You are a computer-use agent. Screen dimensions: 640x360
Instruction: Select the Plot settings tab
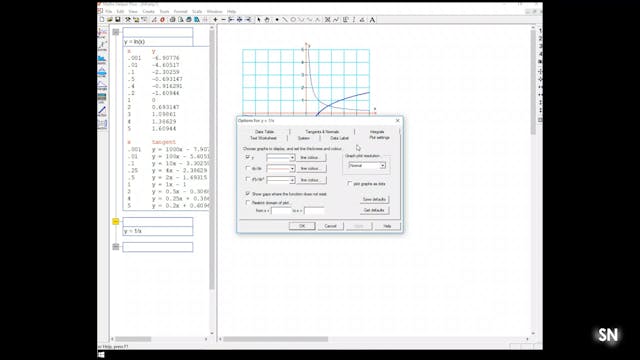point(379,138)
